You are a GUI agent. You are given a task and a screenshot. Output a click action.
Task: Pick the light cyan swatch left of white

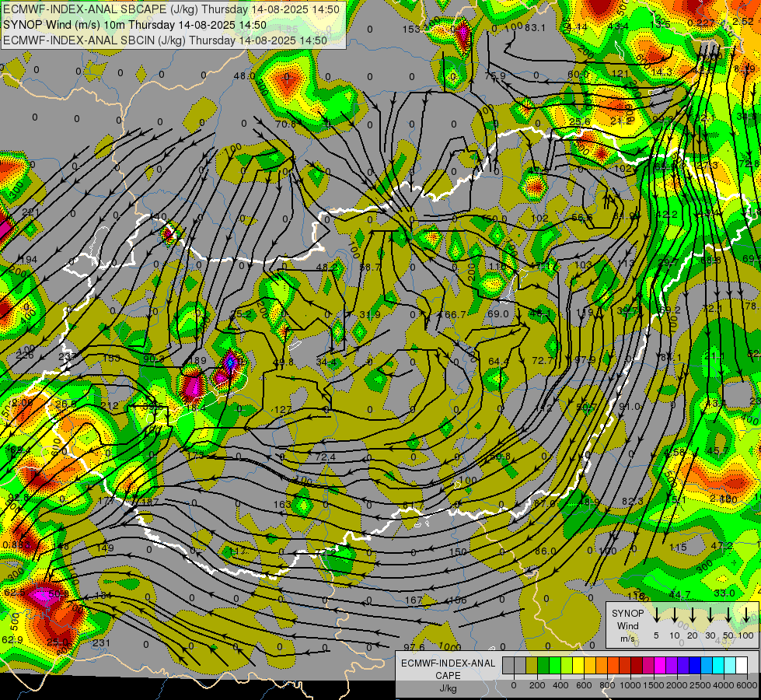click(729, 666)
